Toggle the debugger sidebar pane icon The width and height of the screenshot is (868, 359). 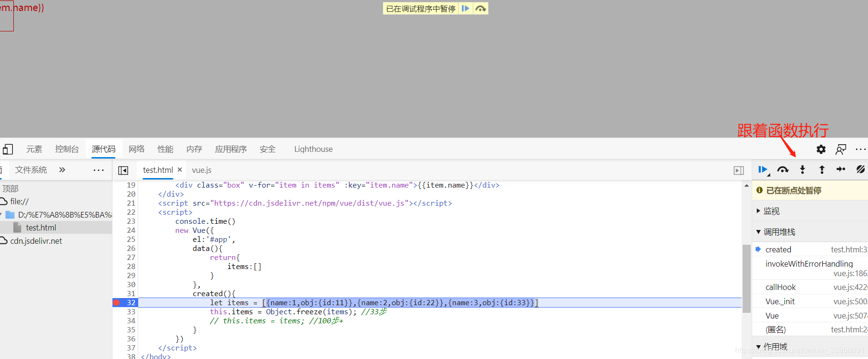pos(739,170)
